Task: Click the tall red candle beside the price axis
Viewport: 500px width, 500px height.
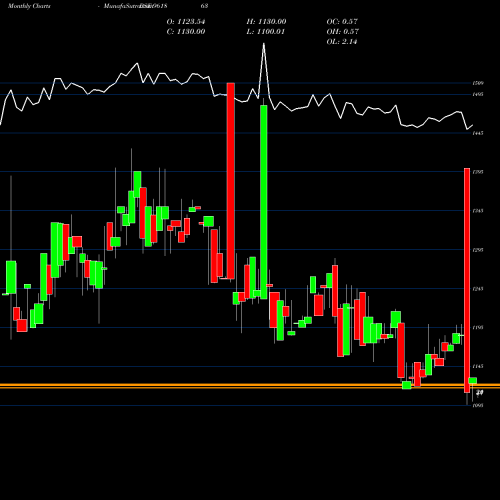Action: tap(467, 280)
